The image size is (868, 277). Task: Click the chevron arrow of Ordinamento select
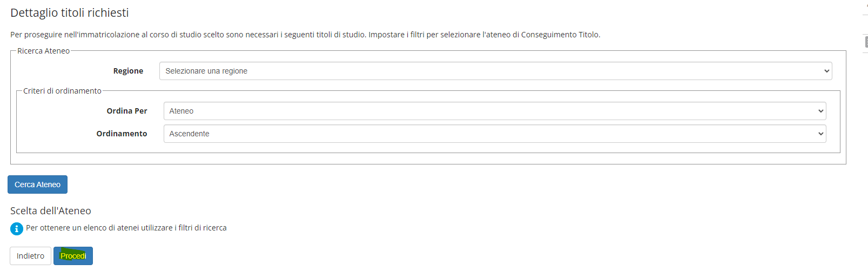[x=820, y=134]
